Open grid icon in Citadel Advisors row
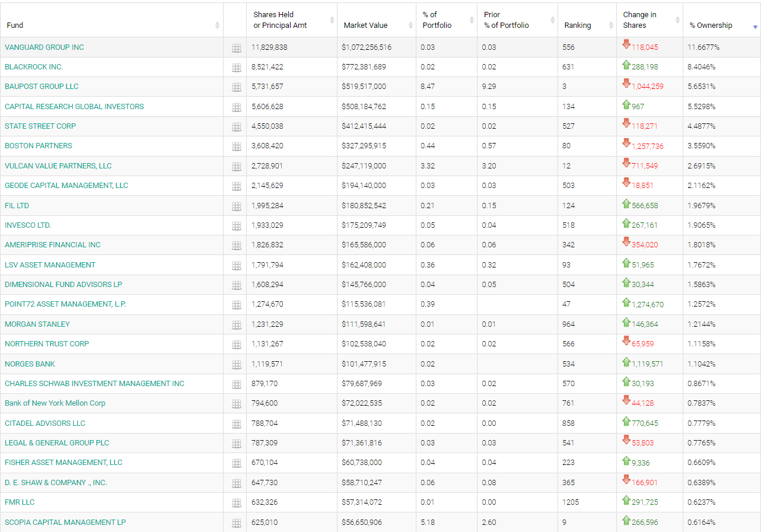Screen dimensions: 761x532 pos(236,424)
